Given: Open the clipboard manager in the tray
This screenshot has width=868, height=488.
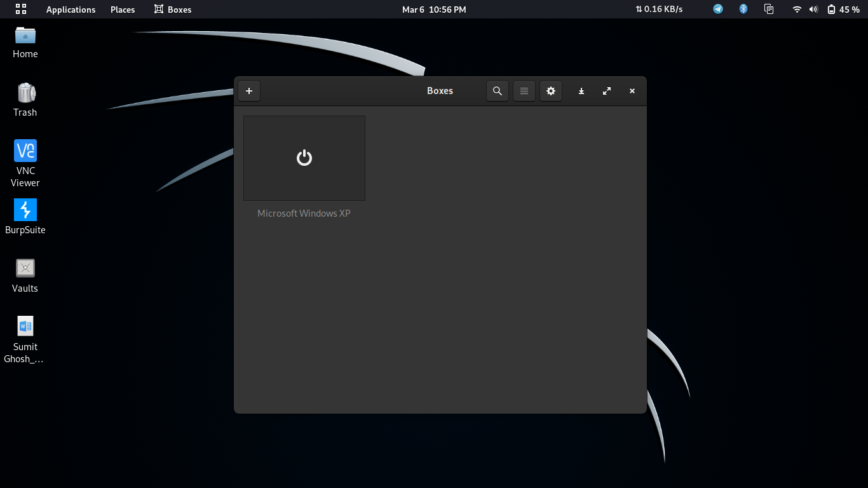Looking at the screenshot, I should pyautogui.click(x=769, y=9).
